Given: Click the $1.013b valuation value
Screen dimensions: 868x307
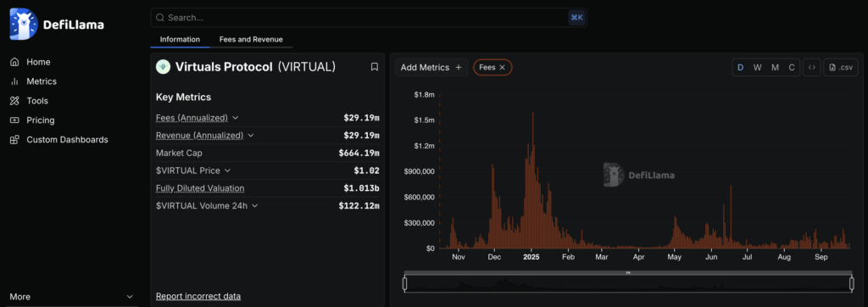Looking at the screenshot, I should (361, 188).
